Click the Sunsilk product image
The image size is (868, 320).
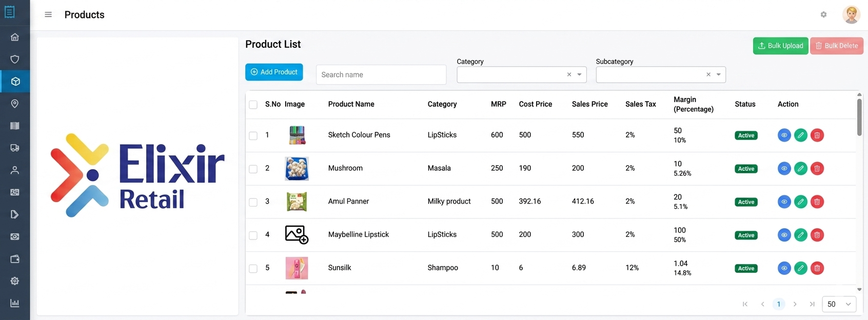pos(297,268)
